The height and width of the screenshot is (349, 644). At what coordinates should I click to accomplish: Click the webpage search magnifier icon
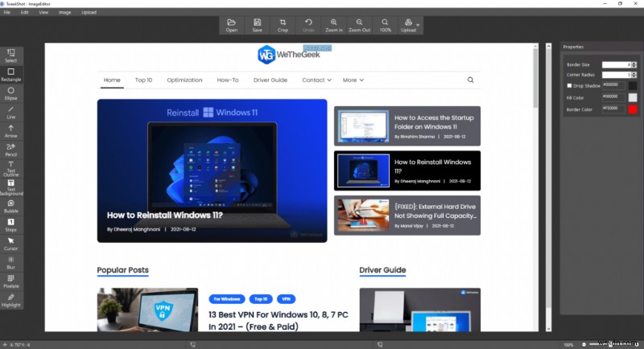pyautogui.click(x=471, y=80)
